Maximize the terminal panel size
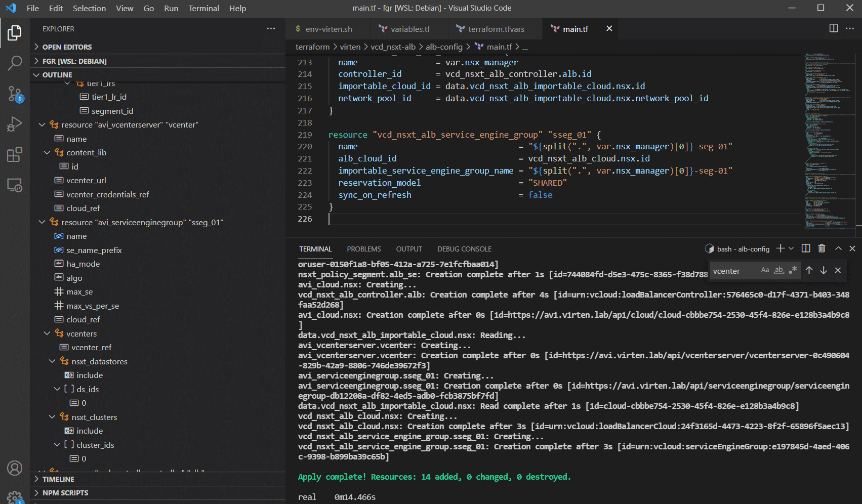The width and height of the screenshot is (862, 504). tap(838, 248)
